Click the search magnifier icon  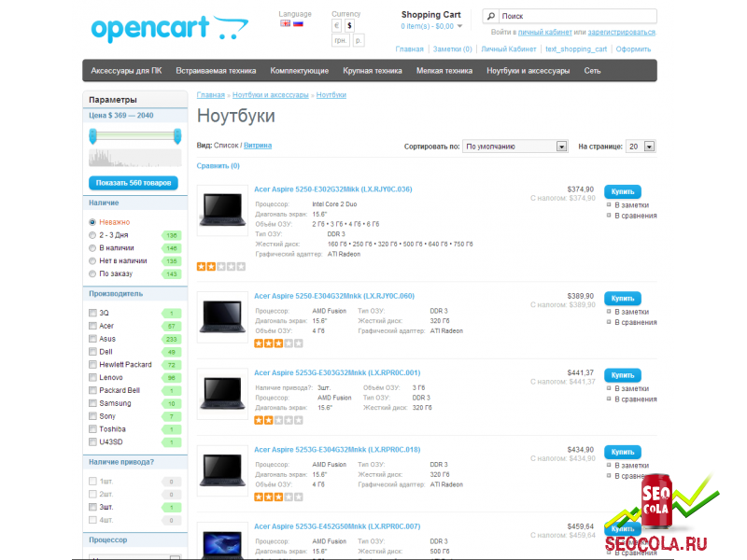point(491,16)
